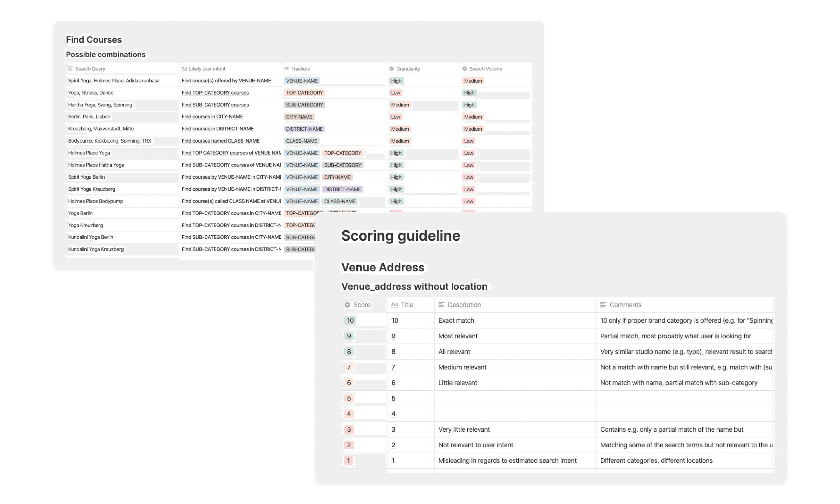Click 'Find courses named CLASS-NAME' intent
The width and height of the screenshot is (840, 504).
[x=220, y=141]
